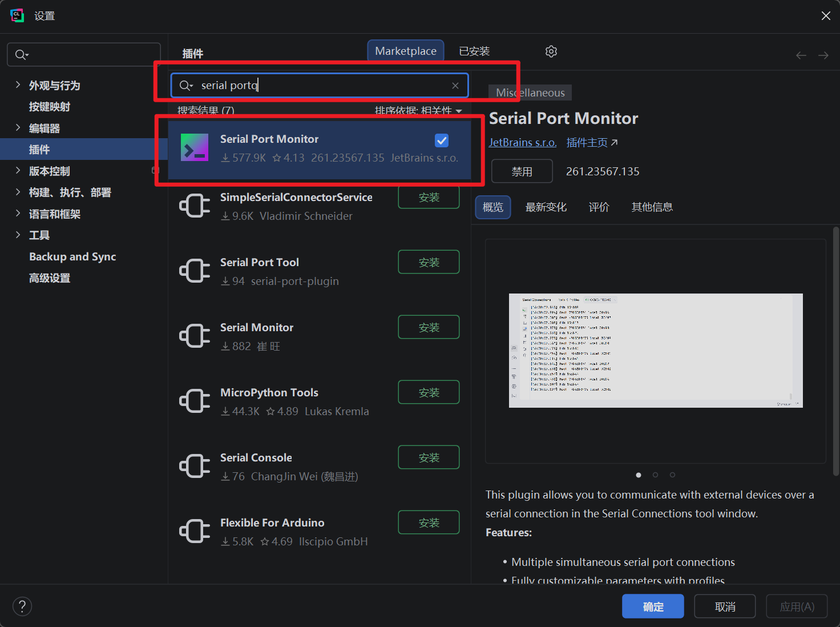
Task: Expand the 版本控制 settings group
Action: pyautogui.click(x=18, y=171)
